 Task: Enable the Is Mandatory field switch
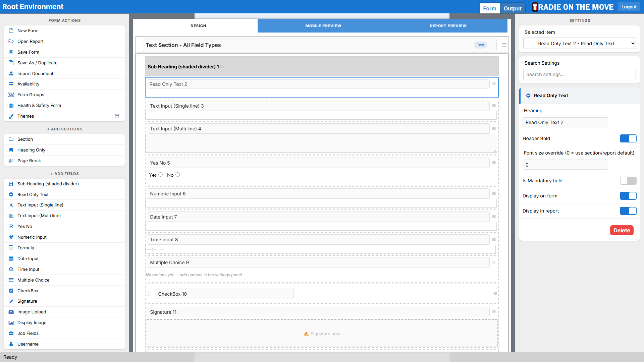(628, 181)
